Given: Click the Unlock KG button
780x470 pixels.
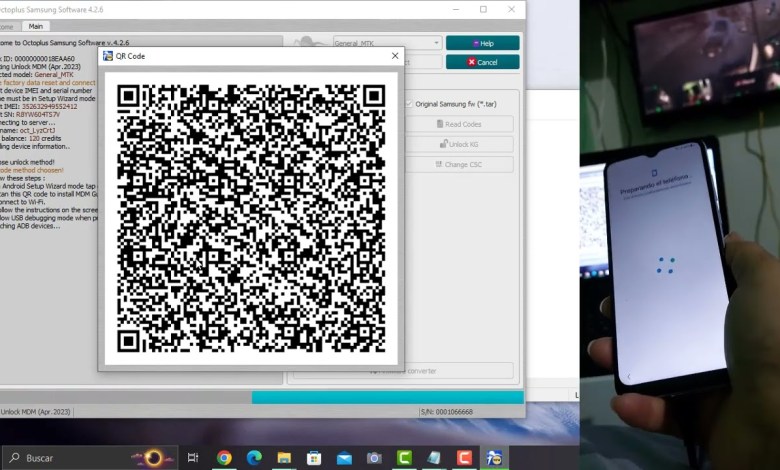Looking at the screenshot, I should 459,144.
